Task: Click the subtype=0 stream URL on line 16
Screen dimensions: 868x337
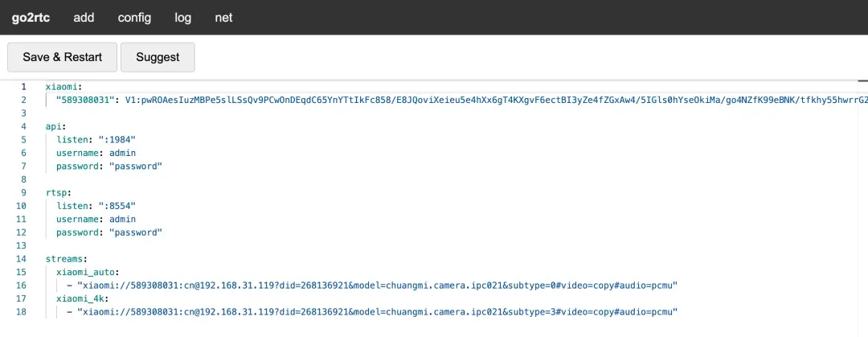Action: click(378, 286)
